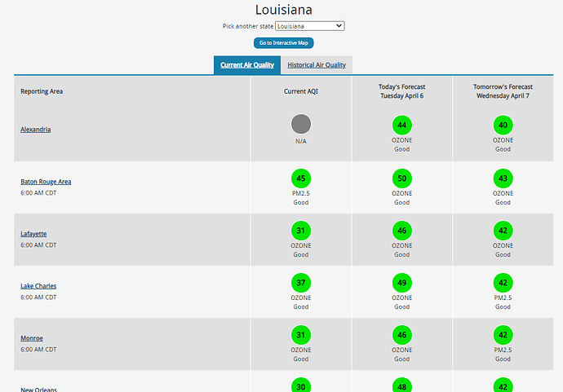Open the Baton Rouge Area link
563x392 pixels.
[46, 182]
